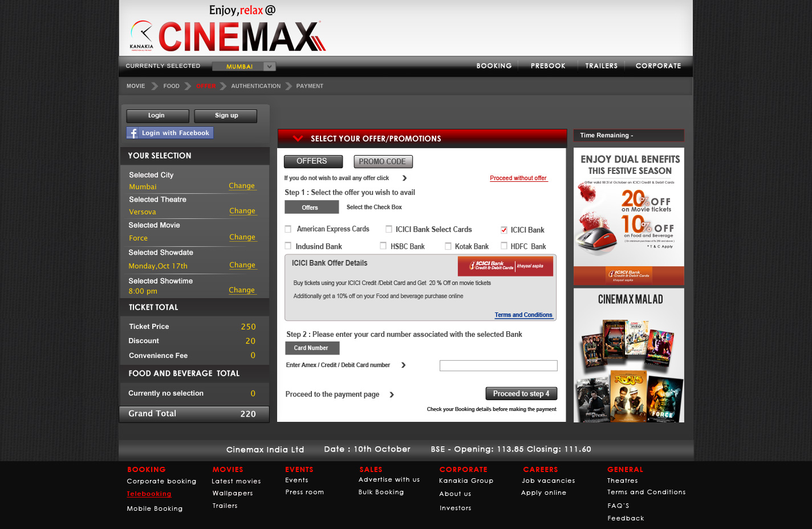Open Corporate booking footer link
The width and height of the screenshot is (812, 529).
pos(161,481)
